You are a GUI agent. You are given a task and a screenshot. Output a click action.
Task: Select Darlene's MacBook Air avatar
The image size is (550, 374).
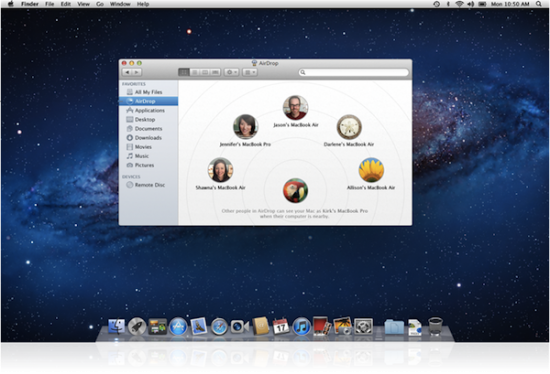point(349,127)
